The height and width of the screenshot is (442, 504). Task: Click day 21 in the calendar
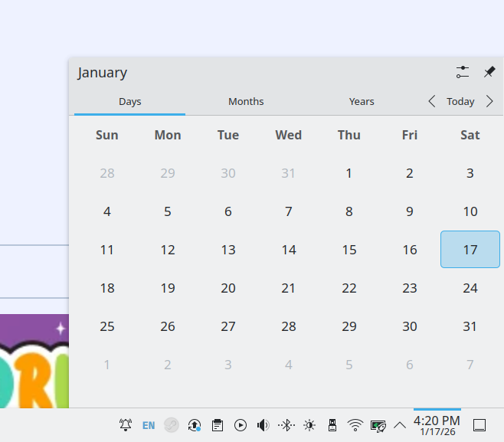click(x=289, y=288)
